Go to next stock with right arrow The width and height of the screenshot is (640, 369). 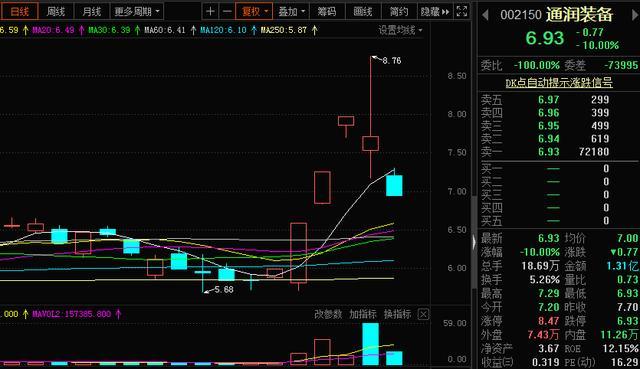[635, 16]
